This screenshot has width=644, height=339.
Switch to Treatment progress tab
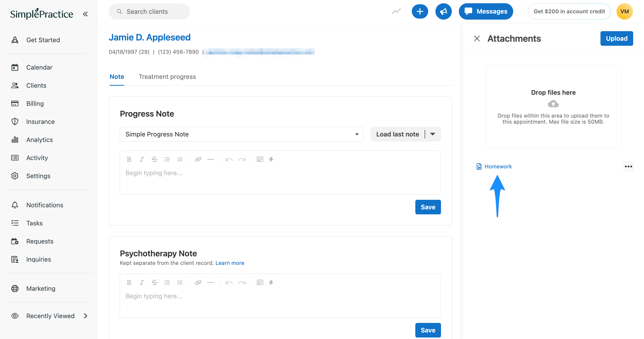pyautogui.click(x=167, y=77)
